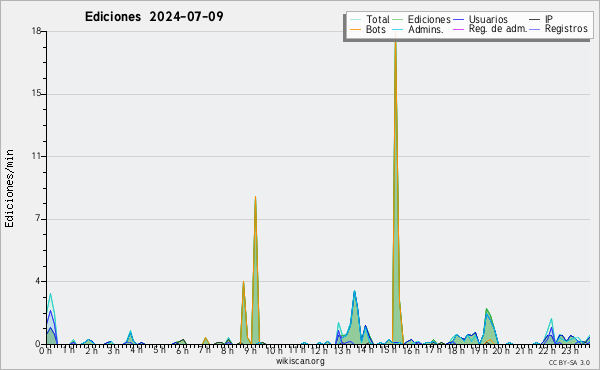
Task: Click the blue Usuarios legend line swatch
Action: point(458,20)
